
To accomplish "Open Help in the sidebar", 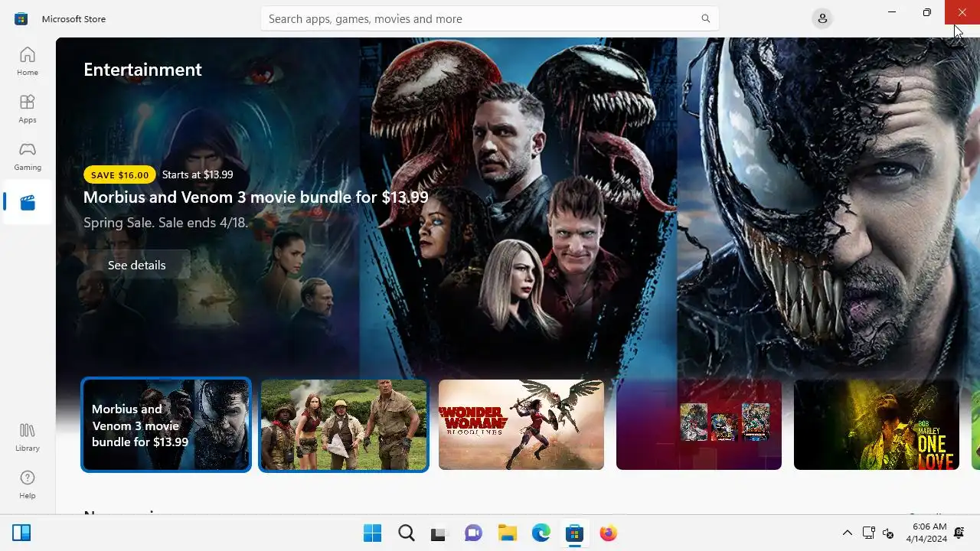I will (x=28, y=484).
